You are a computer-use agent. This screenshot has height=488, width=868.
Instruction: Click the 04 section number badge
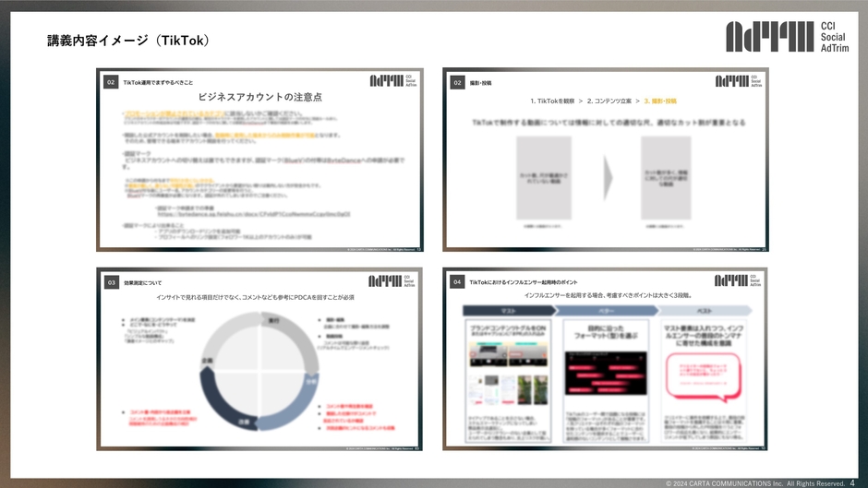(x=457, y=281)
